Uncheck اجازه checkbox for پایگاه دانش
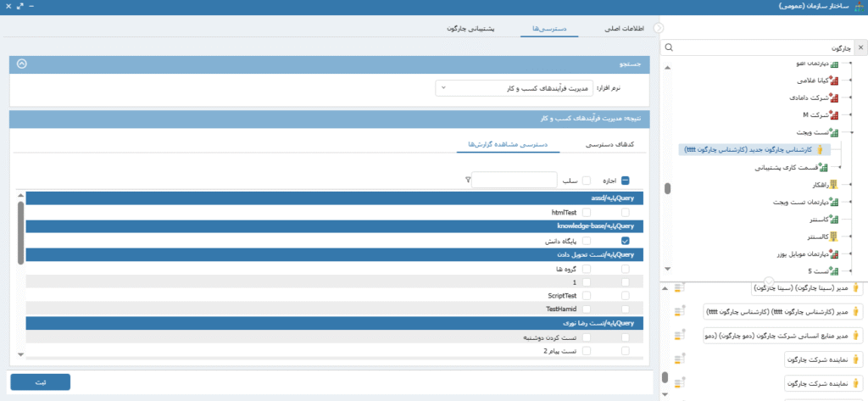This screenshot has width=868, height=401. pos(626,241)
